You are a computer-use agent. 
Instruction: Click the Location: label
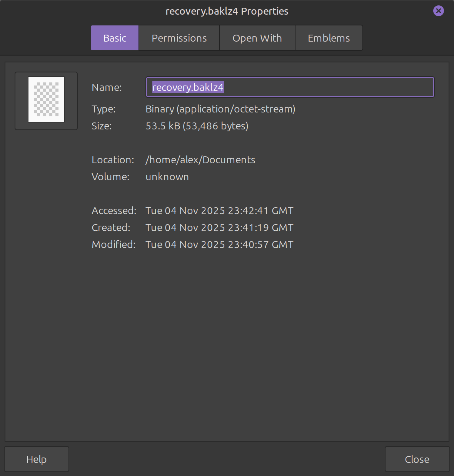tap(113, 160)
